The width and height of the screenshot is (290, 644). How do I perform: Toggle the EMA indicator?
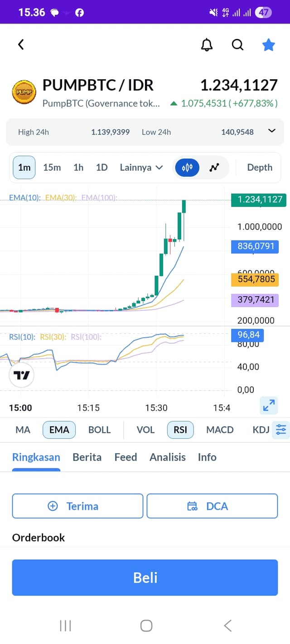coord(59,430)
